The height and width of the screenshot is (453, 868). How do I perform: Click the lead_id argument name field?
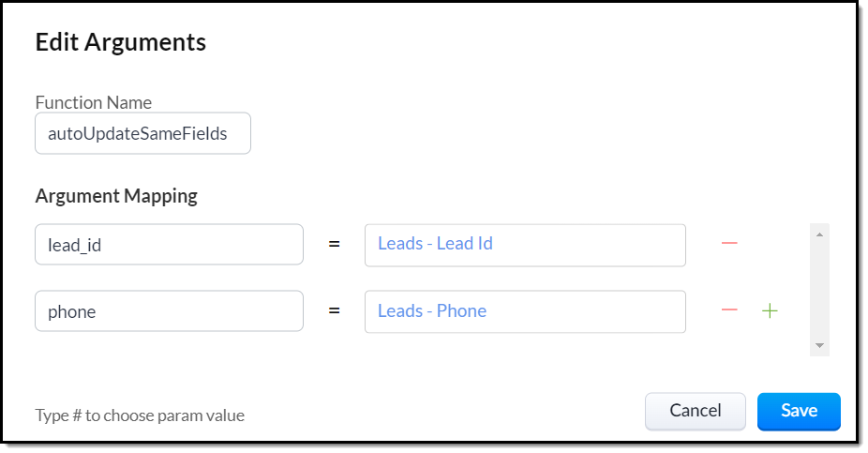[169, 245]
